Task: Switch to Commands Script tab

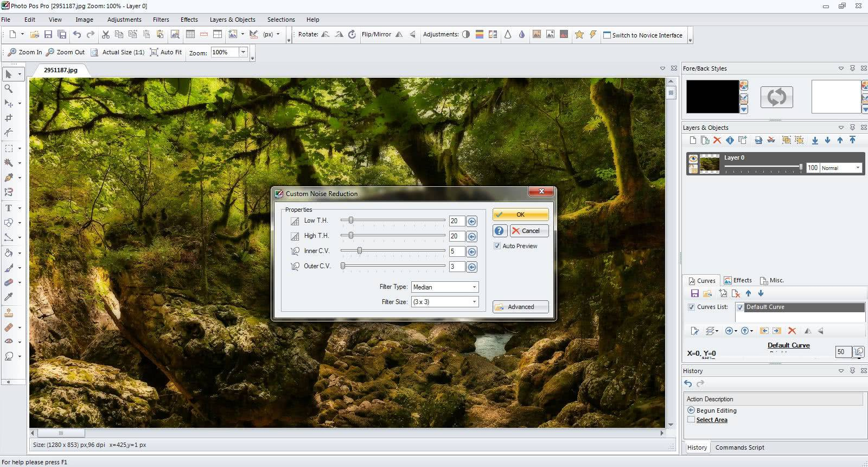Action: click(x=739, y=447)
